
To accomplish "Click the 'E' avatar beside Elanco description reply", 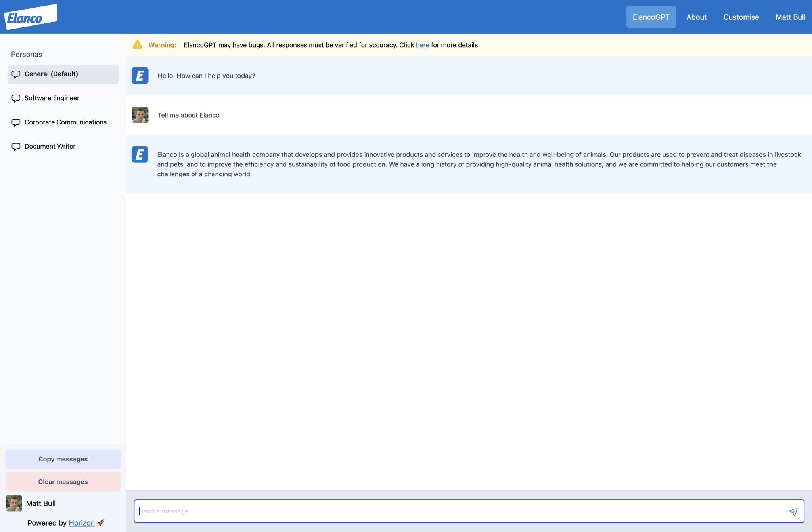I will [x=140, y=154].
